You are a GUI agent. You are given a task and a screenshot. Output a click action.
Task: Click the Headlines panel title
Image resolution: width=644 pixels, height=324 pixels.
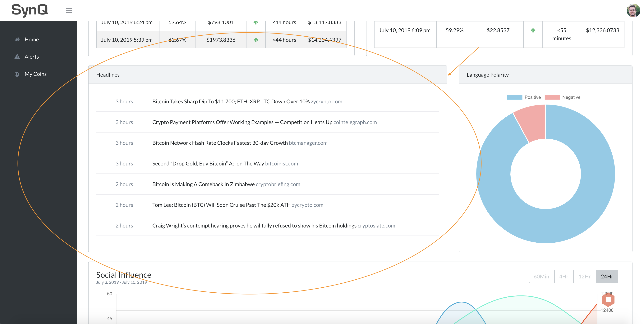pos(108,75)
